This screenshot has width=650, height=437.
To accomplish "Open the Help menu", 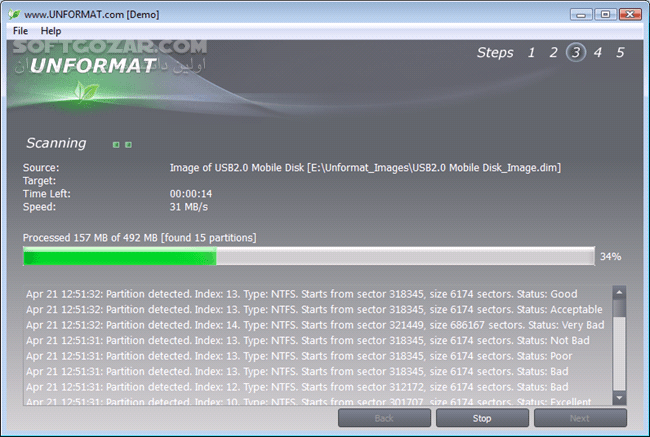I will pyautogui.click(x=51, y=31).
